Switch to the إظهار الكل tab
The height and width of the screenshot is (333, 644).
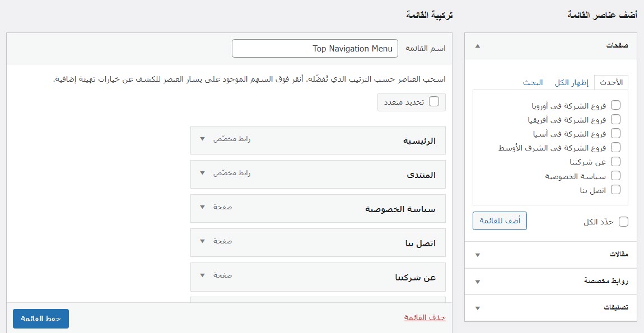tap(571, 82)
